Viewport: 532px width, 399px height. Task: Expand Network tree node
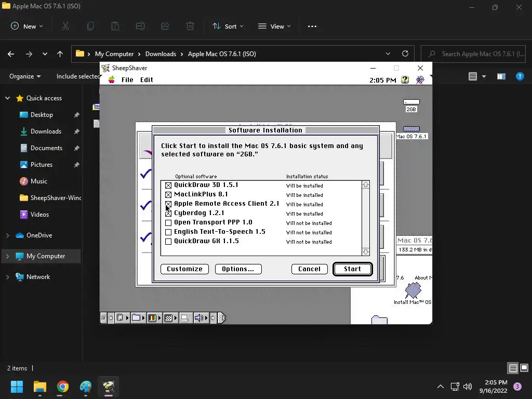tap(7, 277)
